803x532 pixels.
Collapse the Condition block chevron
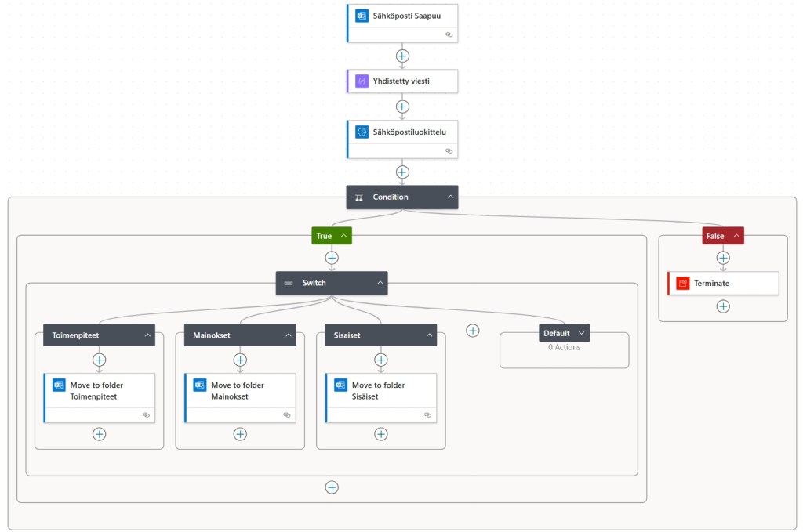click(x=450, y=197)
